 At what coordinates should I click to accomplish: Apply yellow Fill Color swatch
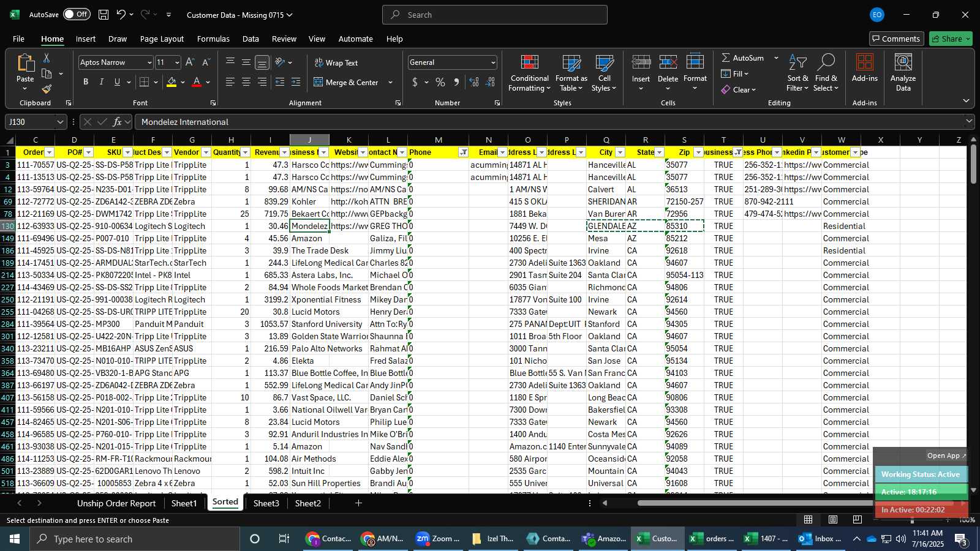[171, 82]
